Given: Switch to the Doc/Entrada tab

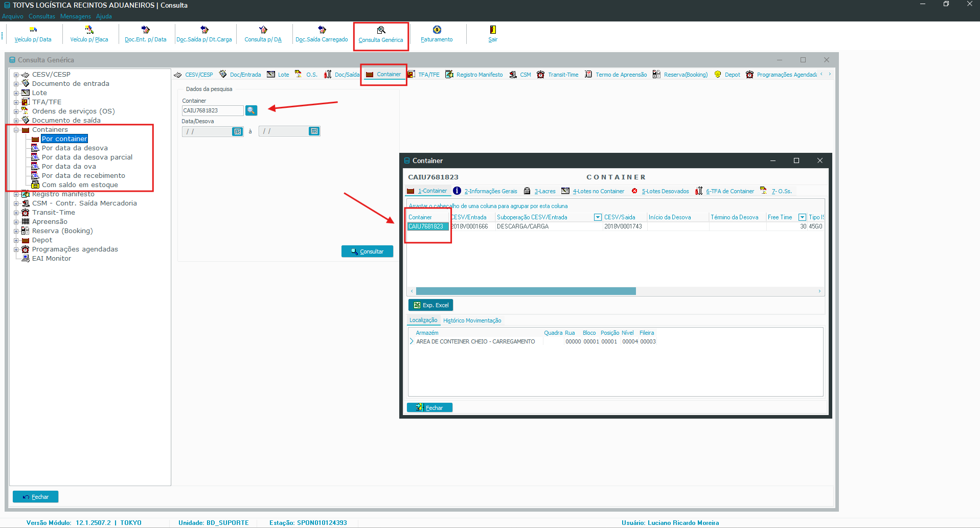Looking at the screenshot, I should tap(240, 75).
